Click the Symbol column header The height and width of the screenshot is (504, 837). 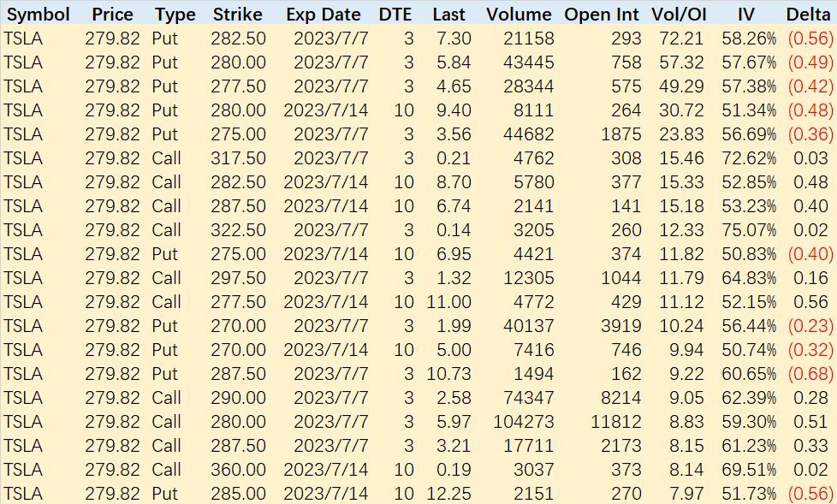click(x=39, y=15)
